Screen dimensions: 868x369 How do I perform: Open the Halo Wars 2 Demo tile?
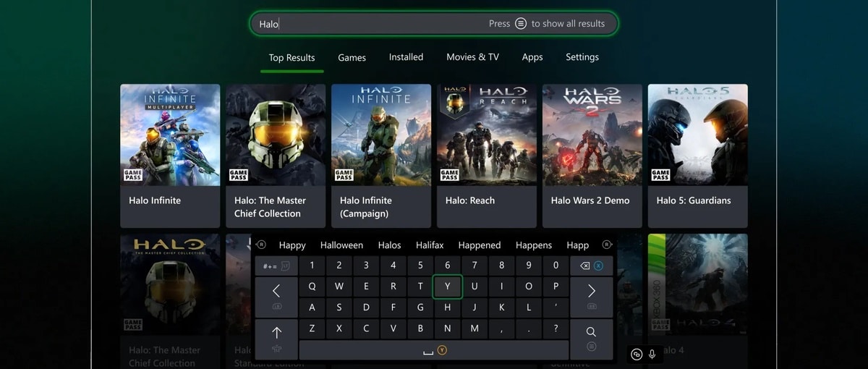click(x=592, y=156)
